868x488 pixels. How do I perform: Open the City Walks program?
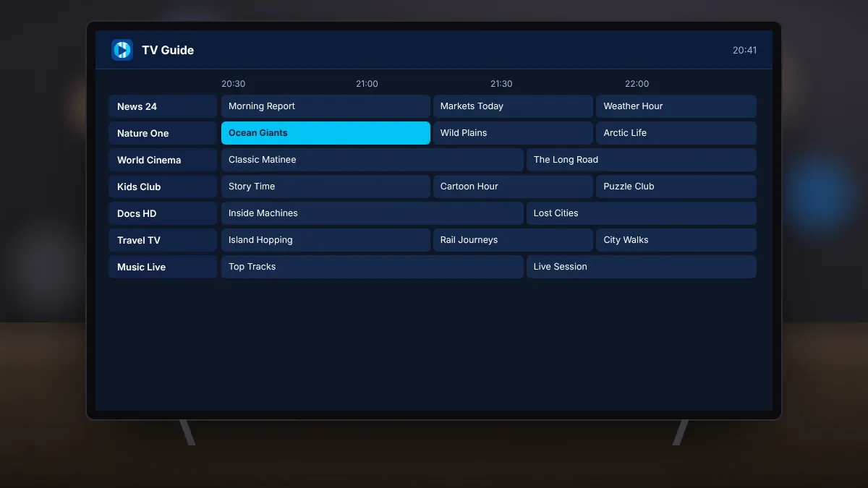tap(676, 240)
